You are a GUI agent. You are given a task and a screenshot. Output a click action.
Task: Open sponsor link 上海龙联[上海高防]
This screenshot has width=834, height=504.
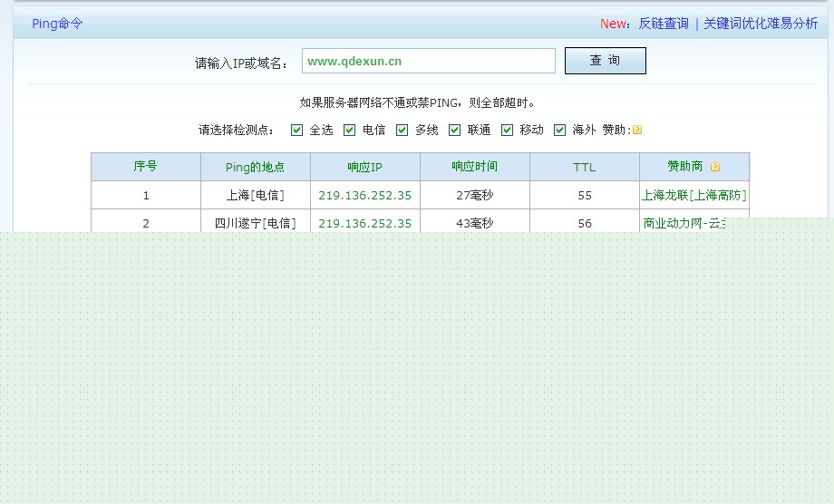tap(693, 195)
